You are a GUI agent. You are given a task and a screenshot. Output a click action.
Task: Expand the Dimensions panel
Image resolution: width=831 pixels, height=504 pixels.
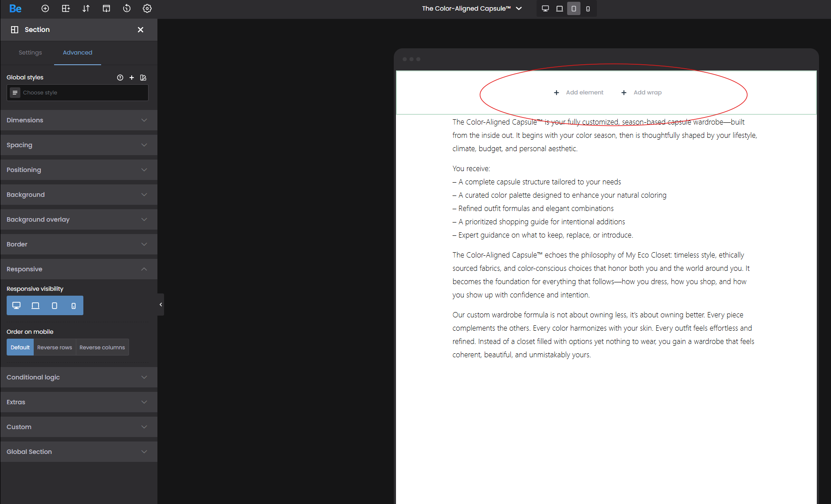(x=78, y=120)
